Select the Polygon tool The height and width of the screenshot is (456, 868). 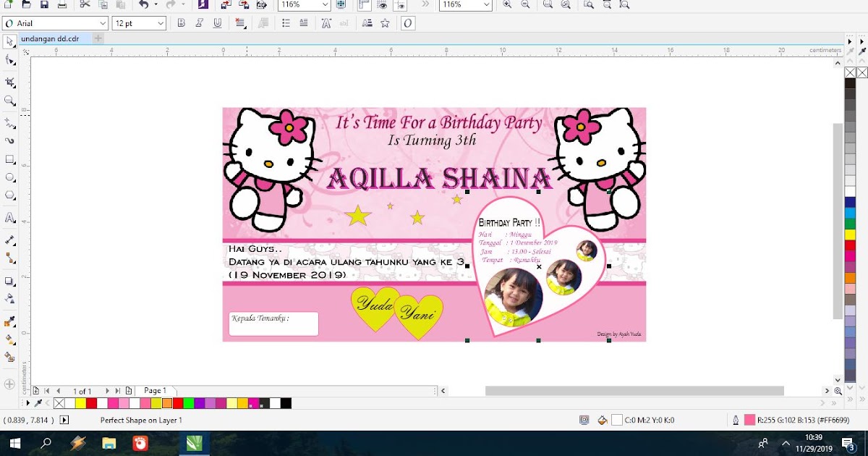[9, 195]
